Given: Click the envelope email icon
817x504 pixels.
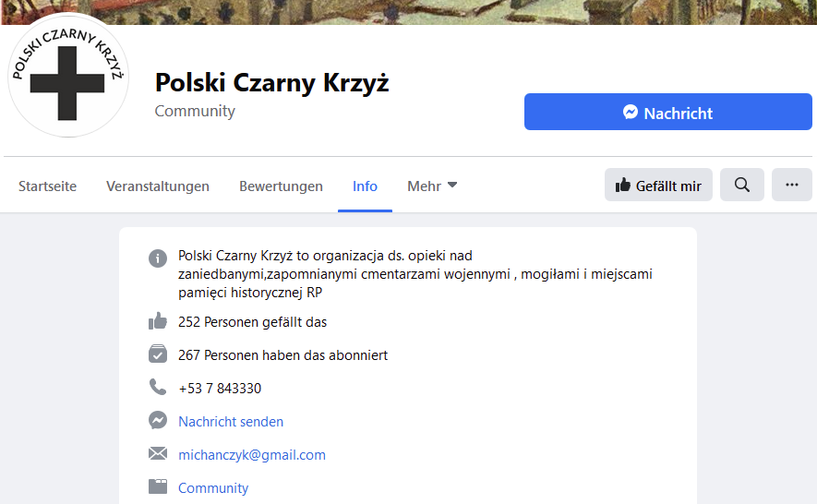Looking at the screenshot, I should click(158, 453).
